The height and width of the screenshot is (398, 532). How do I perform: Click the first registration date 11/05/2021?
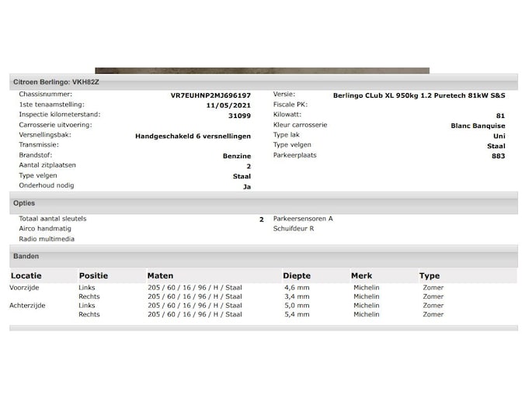coord(228,106)
